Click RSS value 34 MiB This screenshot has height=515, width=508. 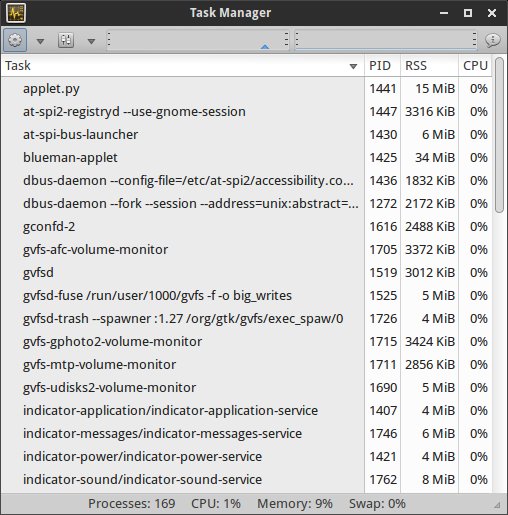435,158
